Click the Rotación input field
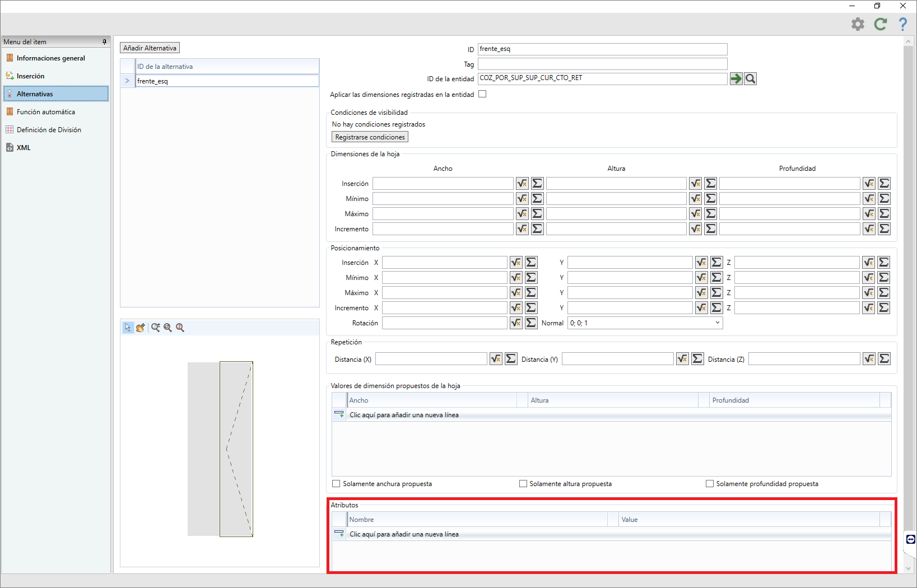Screen dimensions: 917x588 click(445, 323)
